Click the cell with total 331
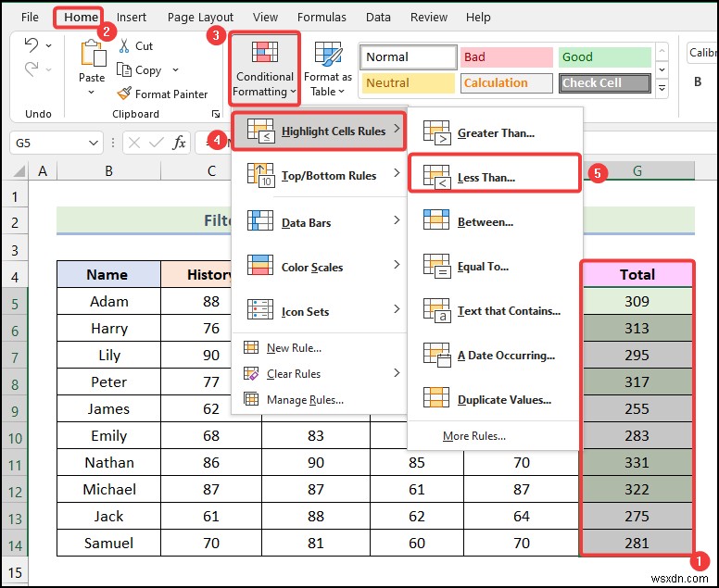This screenshot has width=719, height=588. [637, 462]
